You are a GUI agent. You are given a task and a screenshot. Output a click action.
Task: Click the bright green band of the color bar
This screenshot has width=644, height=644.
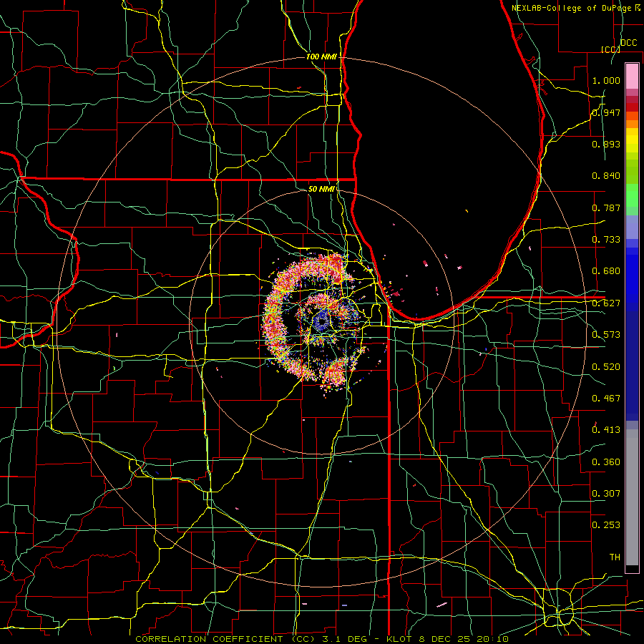pos(632,195)
